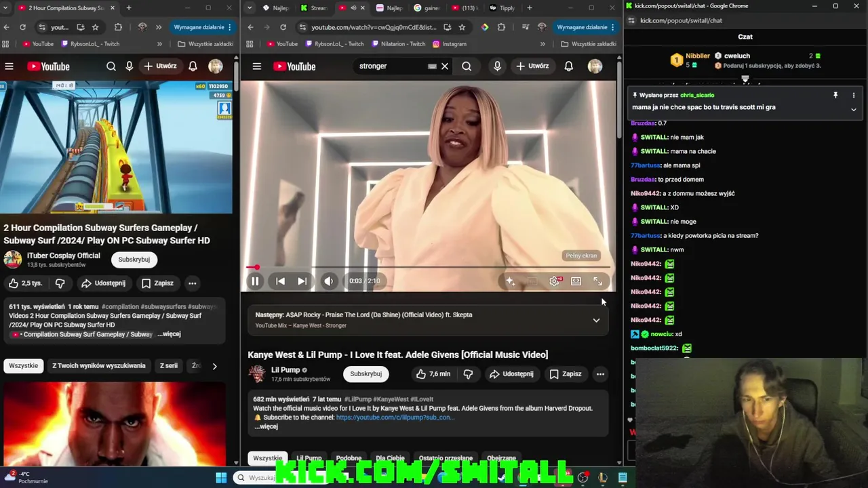
Task: Expand the Kick chat leaderboard handle
Action: [745, 79]
